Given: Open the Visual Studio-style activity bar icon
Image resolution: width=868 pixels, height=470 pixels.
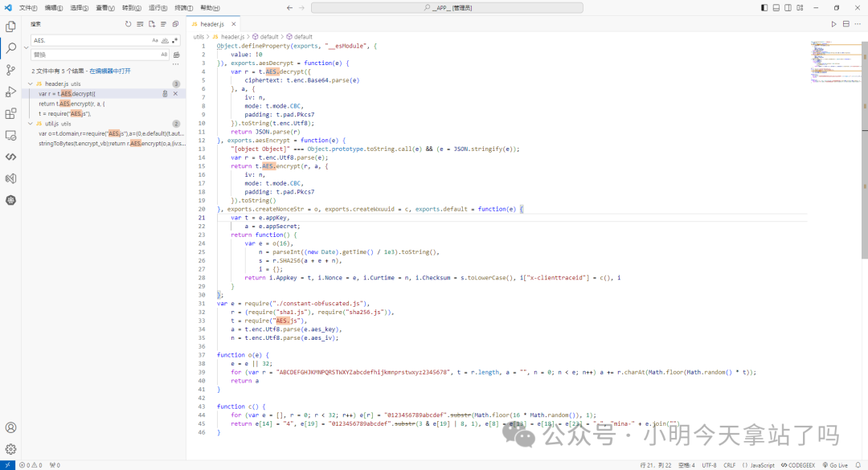Looking at the screenshot, I should pos(10,178).
